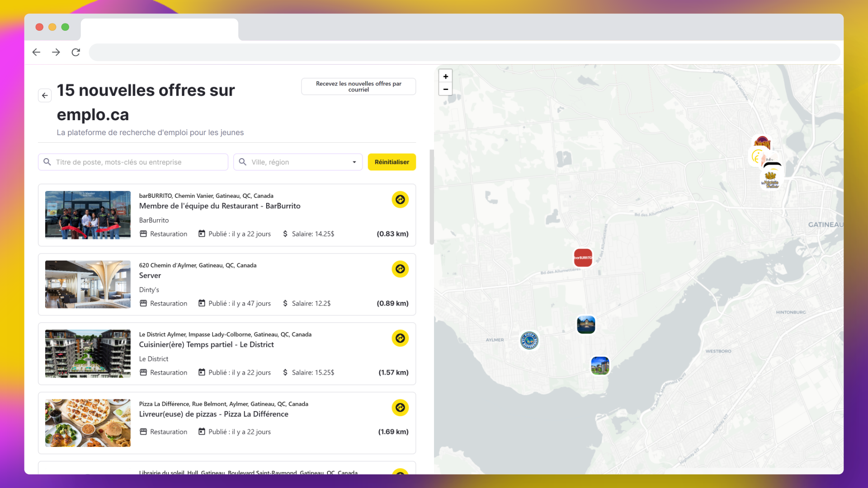Click the Dinty's building map marker
Viewport: 868px width, 488px height.
(x=586, y=324)
